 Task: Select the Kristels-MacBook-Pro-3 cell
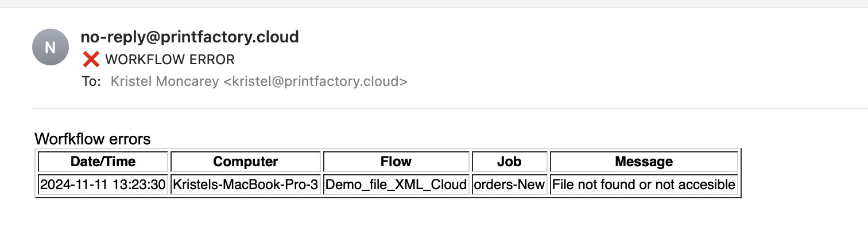coord(246,185)
